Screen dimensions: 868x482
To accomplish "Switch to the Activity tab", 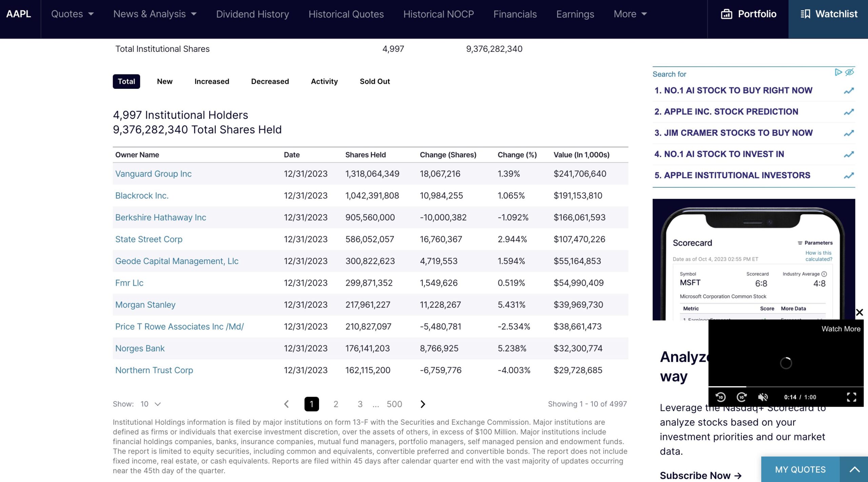I will (x=324, y=81).
